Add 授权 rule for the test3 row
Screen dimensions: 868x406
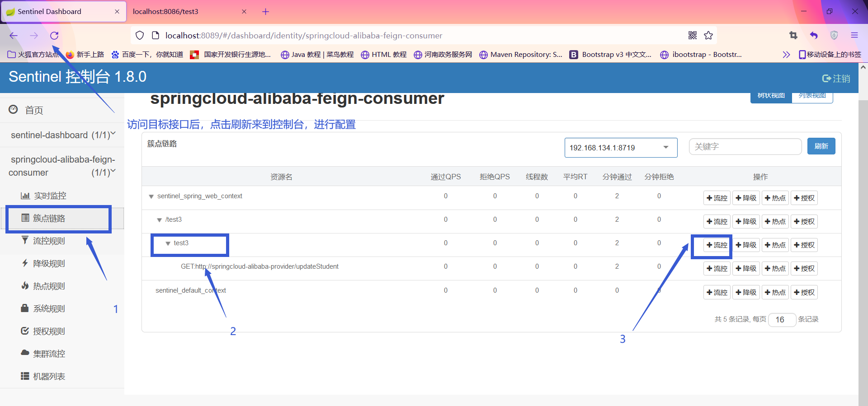[804, 245]
